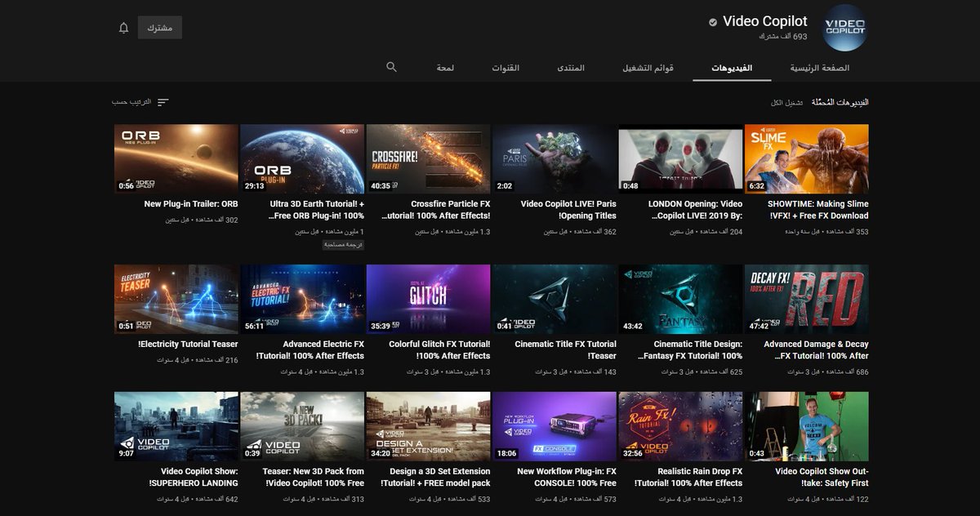The image size is (980, 516).
Task: Select the الفيديوهات tab
Action: [x=732, y=68]
